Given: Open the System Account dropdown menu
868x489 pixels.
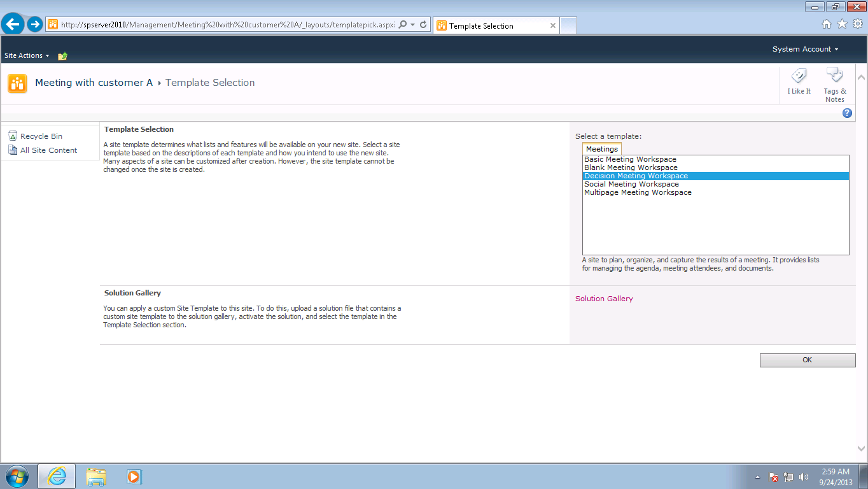Looking at the screenshot, I should point(804,48).
